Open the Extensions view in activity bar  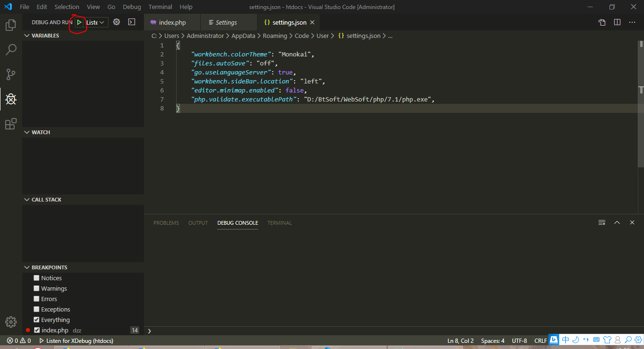(x=11, y=124)
